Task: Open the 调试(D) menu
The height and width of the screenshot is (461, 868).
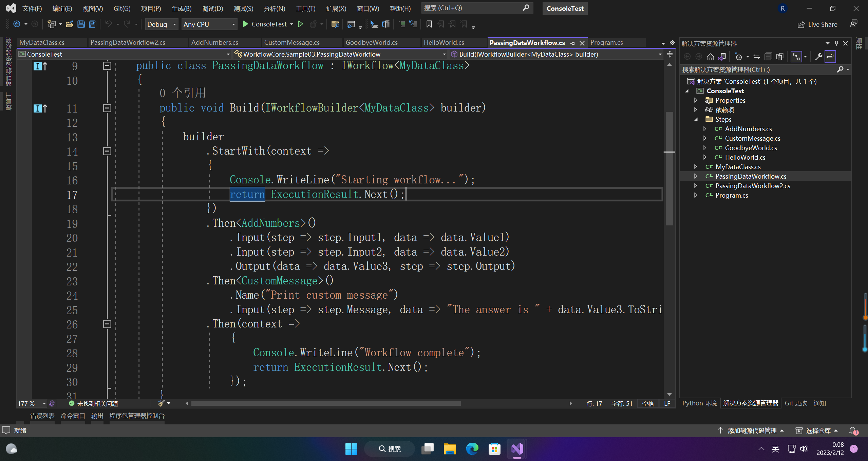Action: pyautogui.click(x=212, y=8)
